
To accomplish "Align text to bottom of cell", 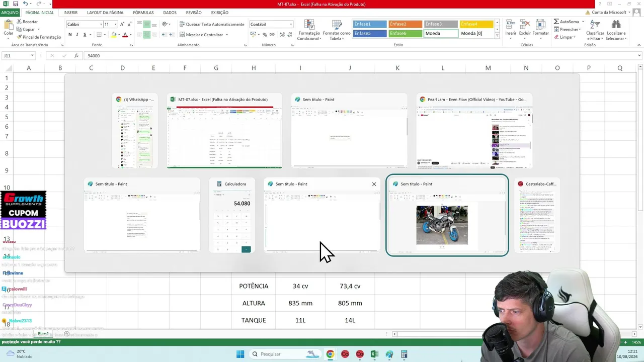I will (x=154, y=24).
